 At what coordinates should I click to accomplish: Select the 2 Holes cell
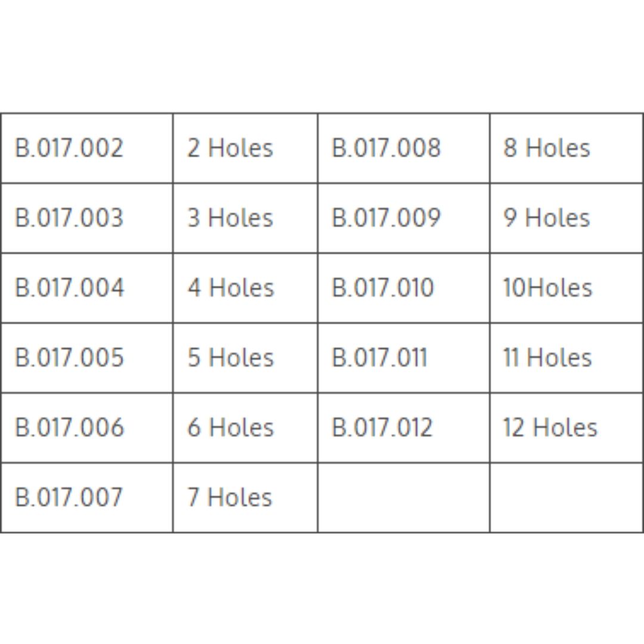pyautogui.click(x=230, y=148)
